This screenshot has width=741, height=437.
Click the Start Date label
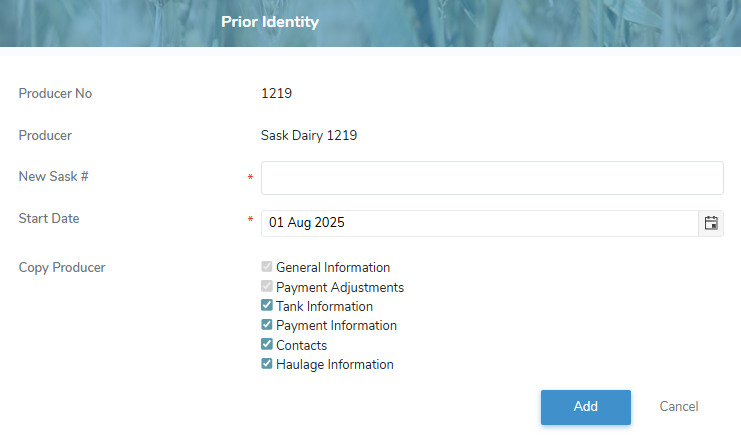click(x=49, y=218)
